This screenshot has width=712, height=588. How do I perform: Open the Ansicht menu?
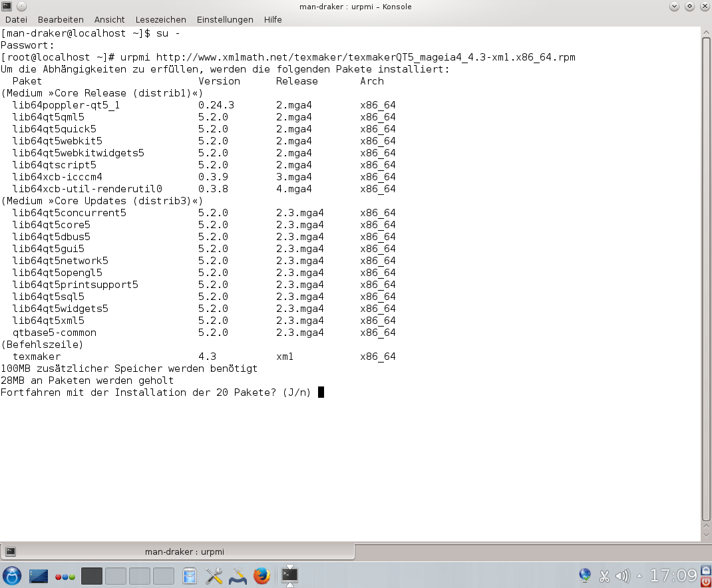pyautogui.click(x=109, y=19)
